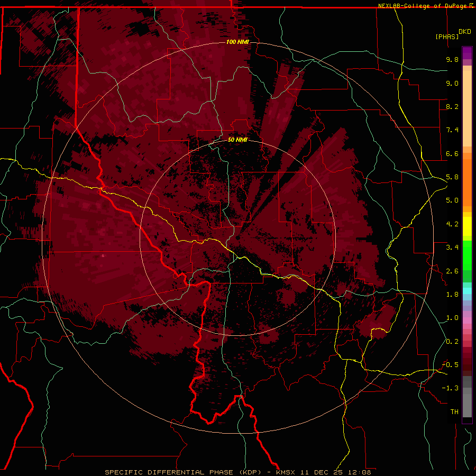Image resolution: width=476 pixels, height=476 pixels.
Task: Select the pink color bar segment
Action: [467, 321]
